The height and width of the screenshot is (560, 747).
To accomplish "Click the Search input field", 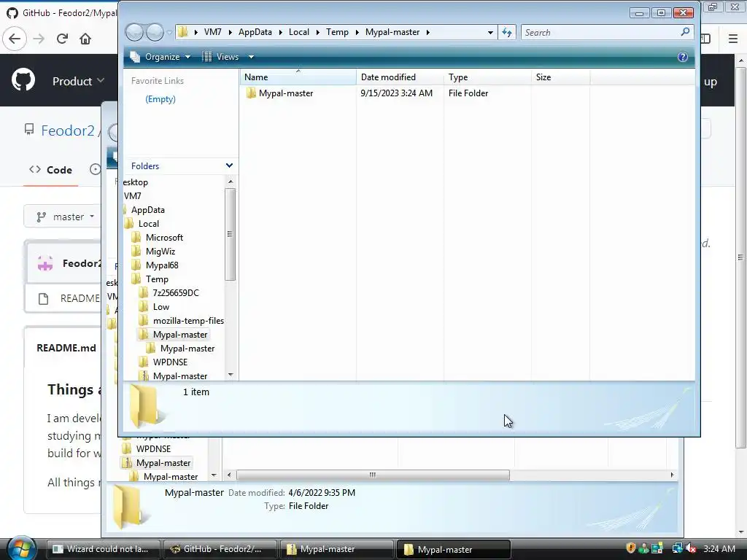I will (600, 32).
